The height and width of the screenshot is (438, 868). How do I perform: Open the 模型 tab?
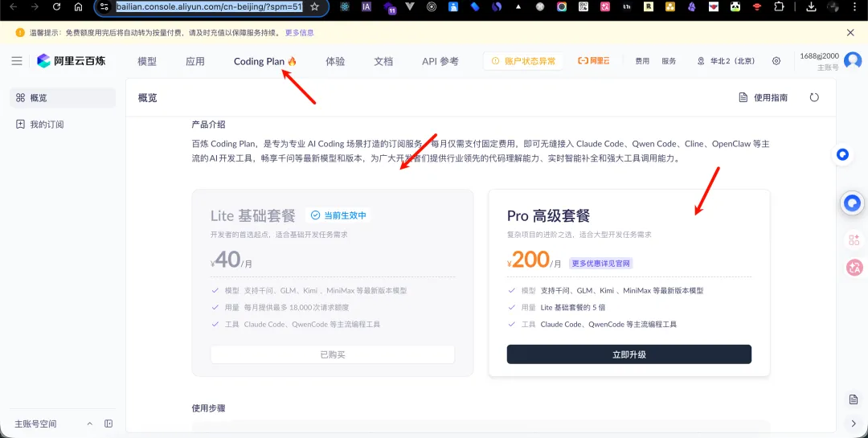(x=147, y=61)
